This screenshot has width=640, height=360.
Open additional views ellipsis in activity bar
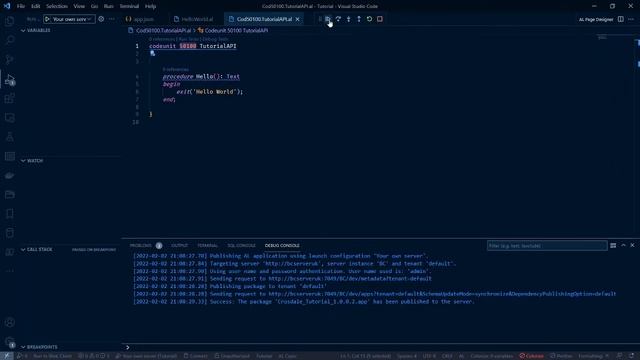pos(10,271)
